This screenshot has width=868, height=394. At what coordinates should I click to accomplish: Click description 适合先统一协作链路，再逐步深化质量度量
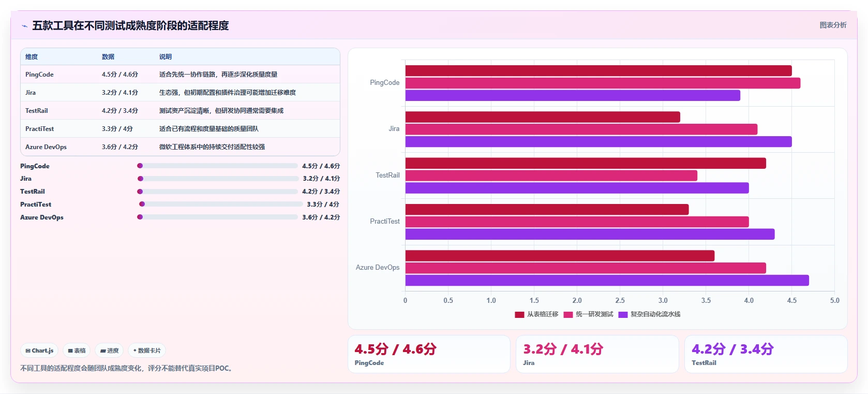coord(218,75)
